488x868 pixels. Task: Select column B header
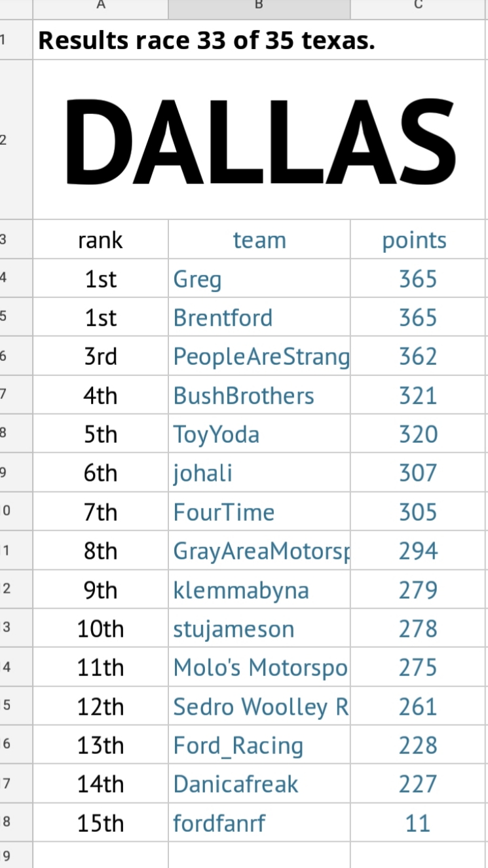259,7
